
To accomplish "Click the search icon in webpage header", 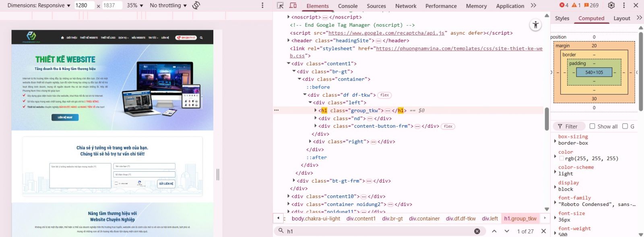I will 201,37.
